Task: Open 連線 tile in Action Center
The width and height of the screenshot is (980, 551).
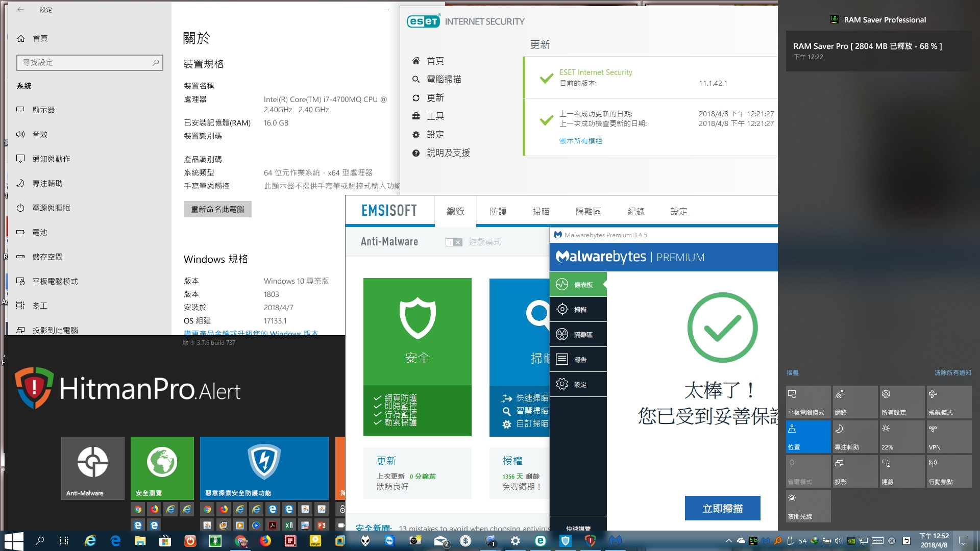Action: 902,471
